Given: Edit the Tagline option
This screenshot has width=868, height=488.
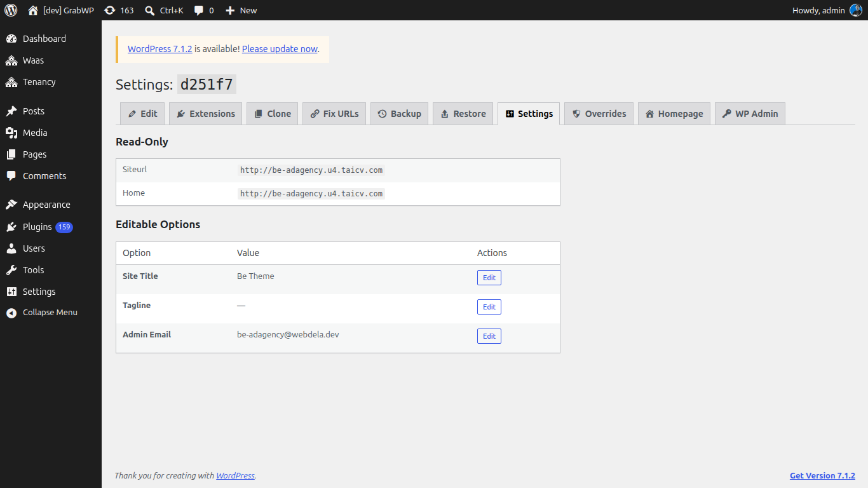Looking at the screenshot, I should pyautogui.click(x=489, y=307).
